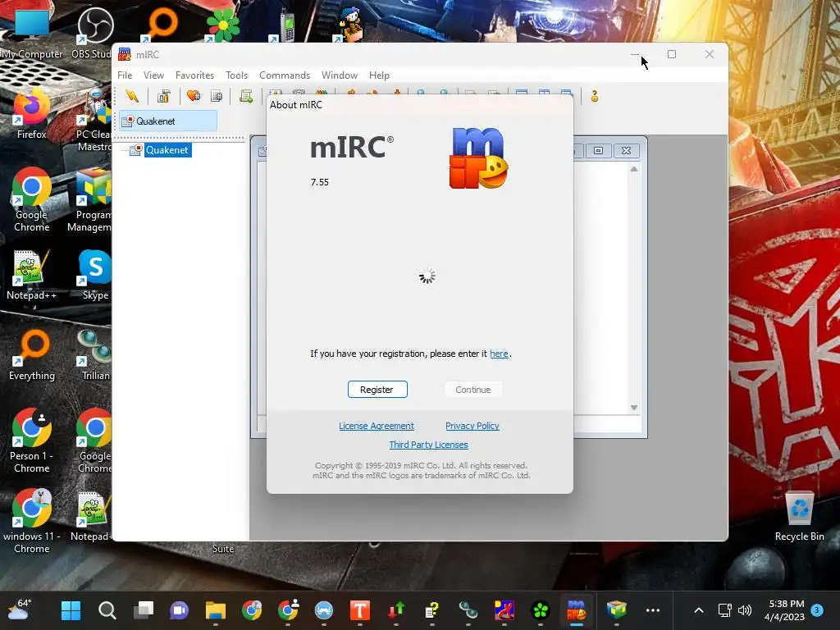Select Quakenet in the treebar
Viewport: 840px width, 630px height.
pos(167,150)
